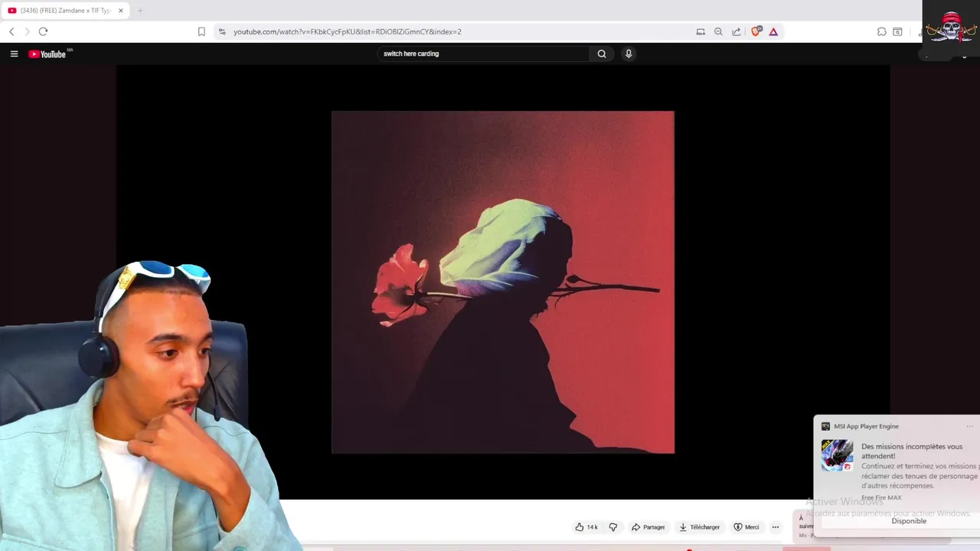Open more actions three-dot menu under video
The height and width of the screenshot is (551, 980).
pyautogui.click(x=776, y=527)
